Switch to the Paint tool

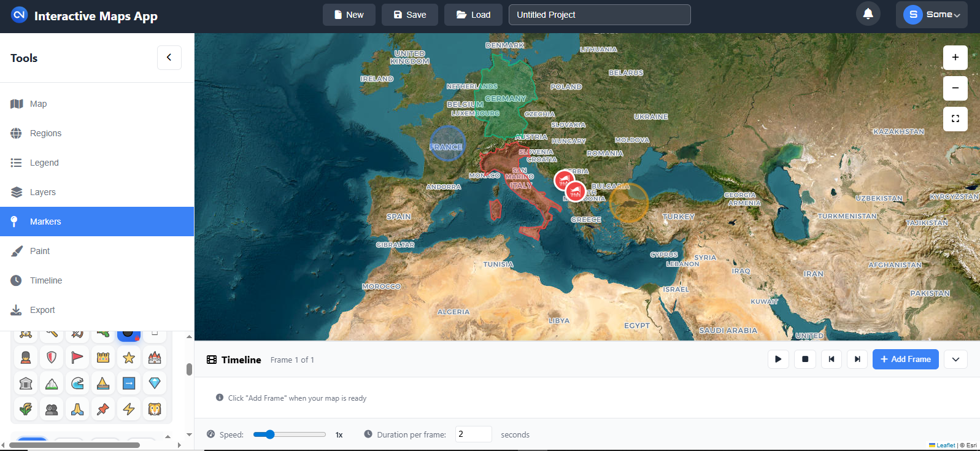pyautogui.click(x=40, y=251)
